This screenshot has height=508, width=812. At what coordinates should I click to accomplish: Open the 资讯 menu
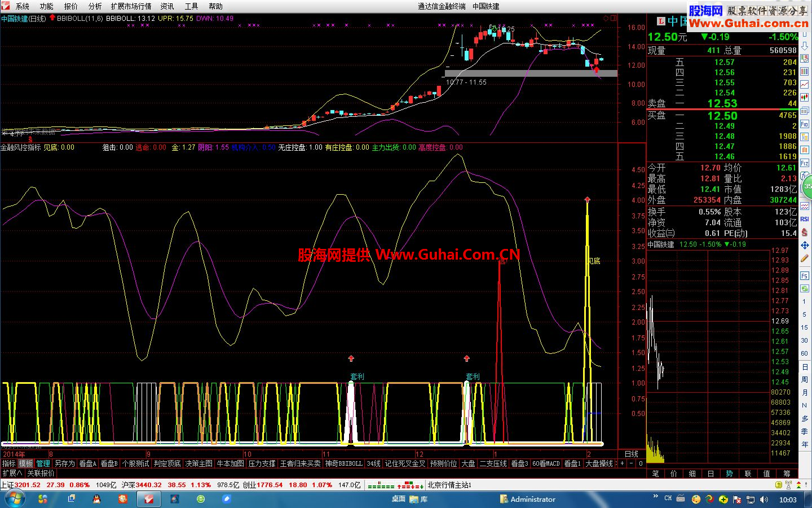[167, 6]
